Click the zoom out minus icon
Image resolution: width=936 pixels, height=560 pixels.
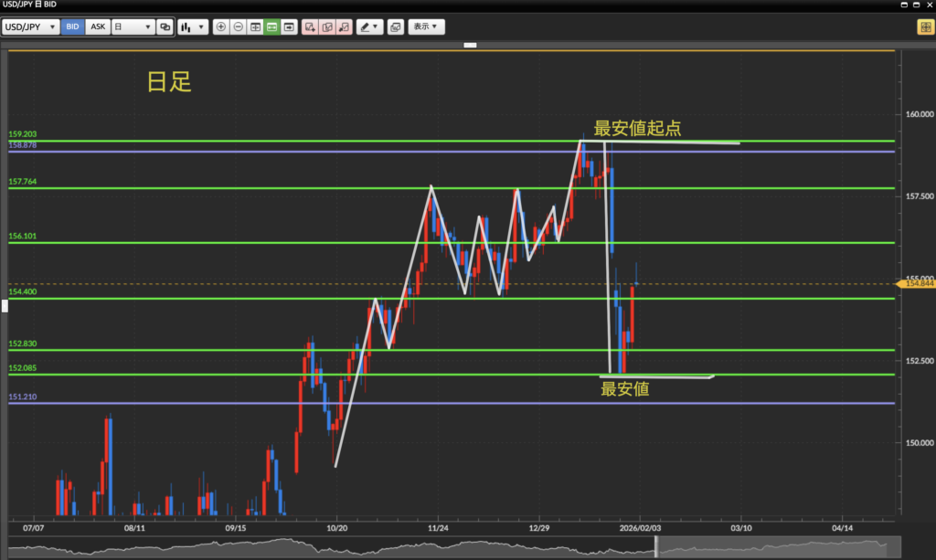pos(238,27)
